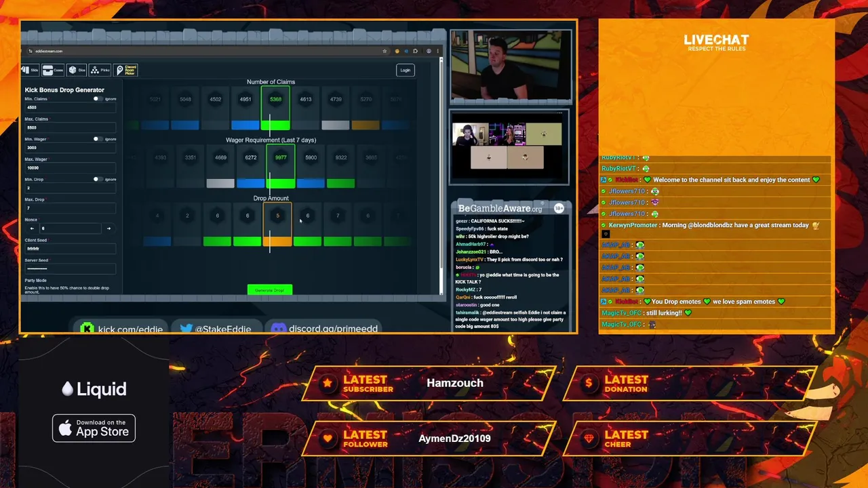
Task: Select the 7 drop amount card
Action: pos(338,224)
